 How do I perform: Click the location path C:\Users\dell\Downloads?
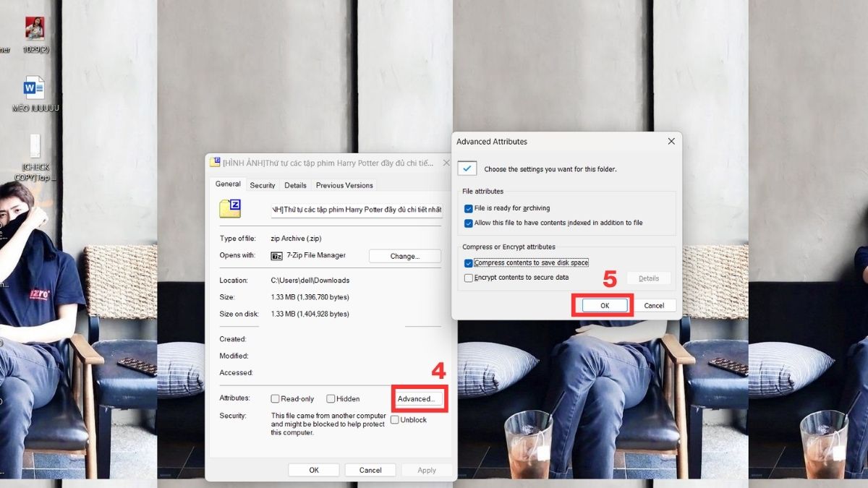[310, 281]
